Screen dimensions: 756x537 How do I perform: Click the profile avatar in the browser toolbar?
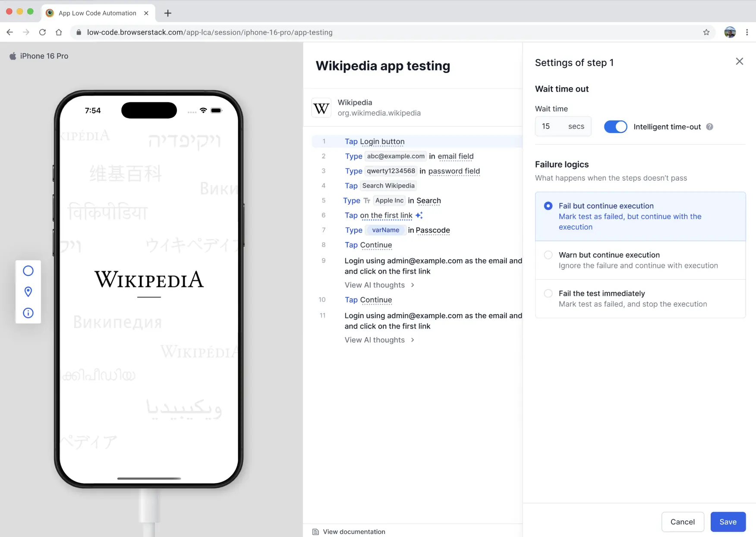[730, 32]
